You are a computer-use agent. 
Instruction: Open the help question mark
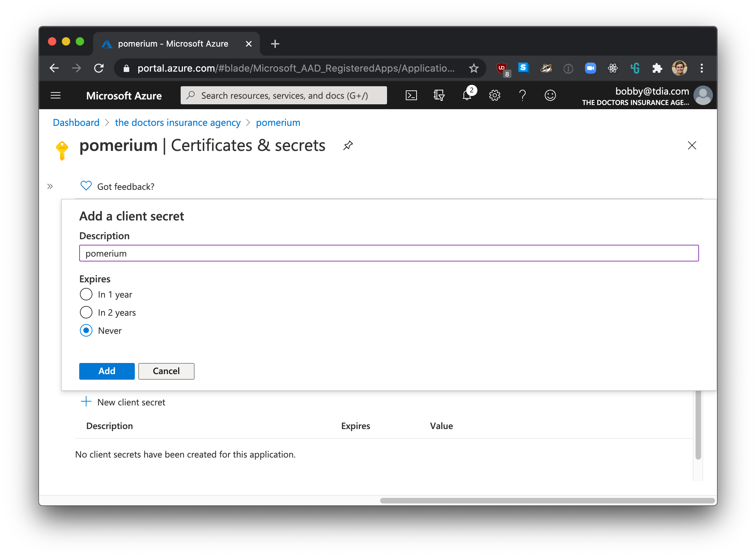pos(522,95)
